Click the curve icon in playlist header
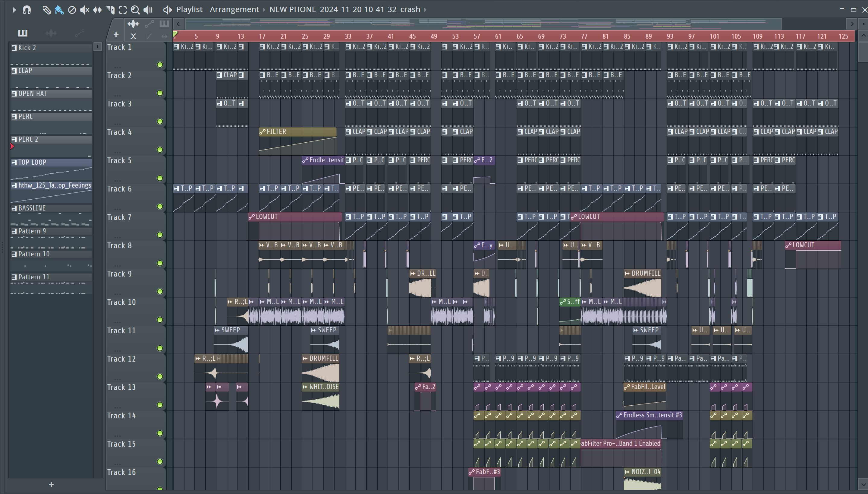 pos(149,36)
